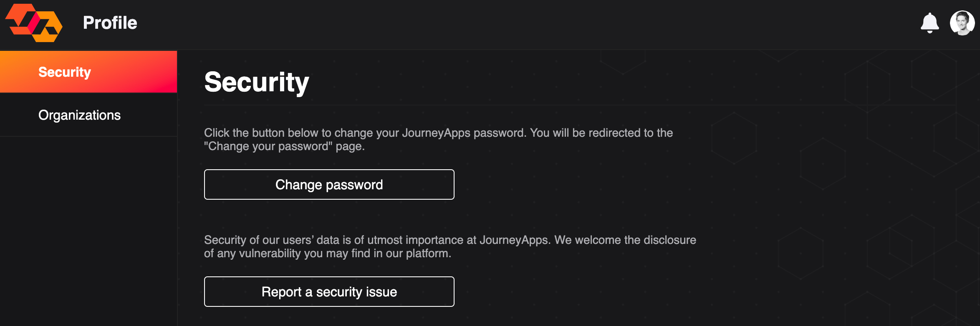Click the large Security page heading
The width and height of the screenshot is (980, 326).
[x=257, y=82]
